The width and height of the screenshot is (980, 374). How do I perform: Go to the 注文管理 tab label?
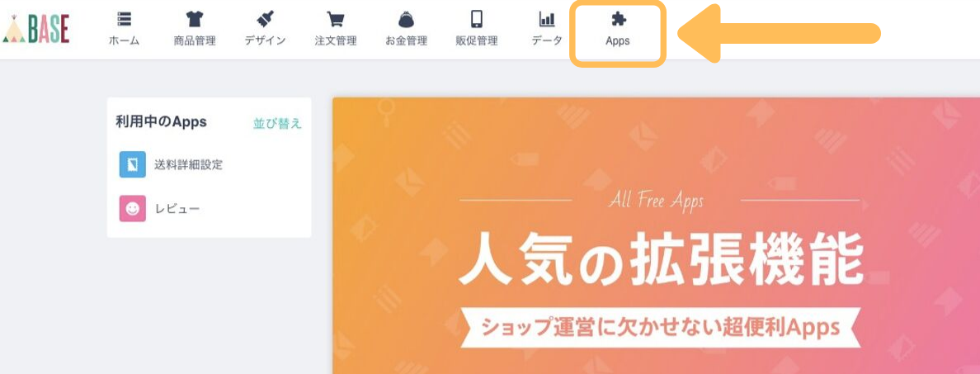tap(336, 41)
